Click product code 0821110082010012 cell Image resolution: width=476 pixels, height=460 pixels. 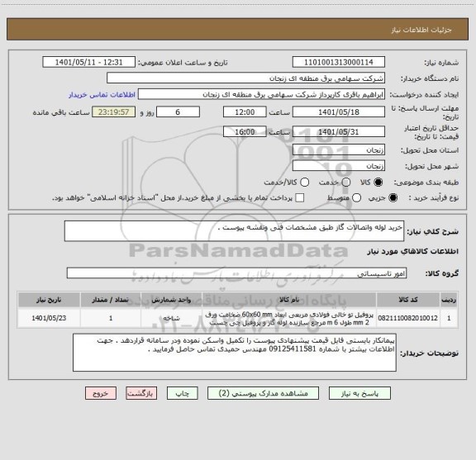(408, 318)
